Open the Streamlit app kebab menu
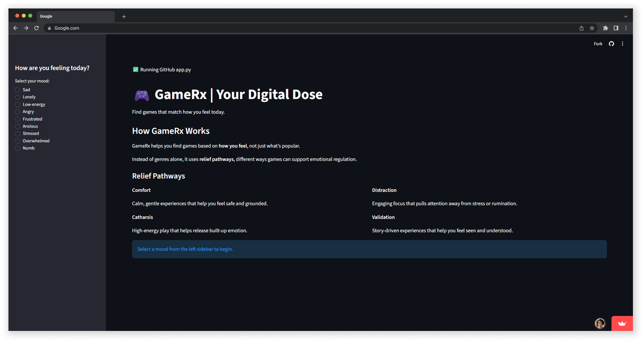The image size is (644, 342). [623, 44]
